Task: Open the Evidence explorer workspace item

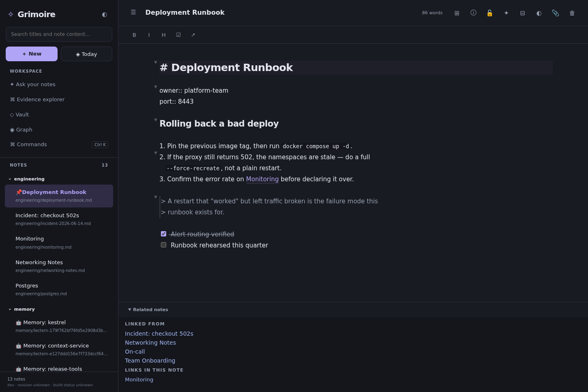Action: click(x=59, y=100)
